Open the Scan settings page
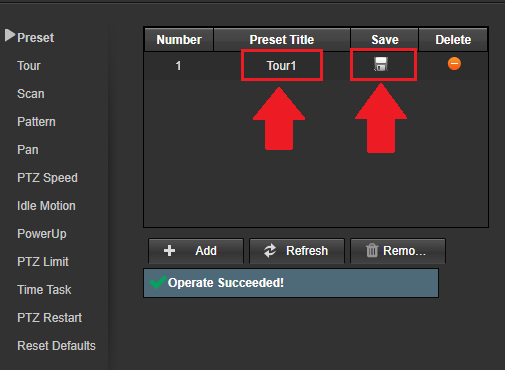The width and height of the screenshot is (505, 370). point(31,94)
